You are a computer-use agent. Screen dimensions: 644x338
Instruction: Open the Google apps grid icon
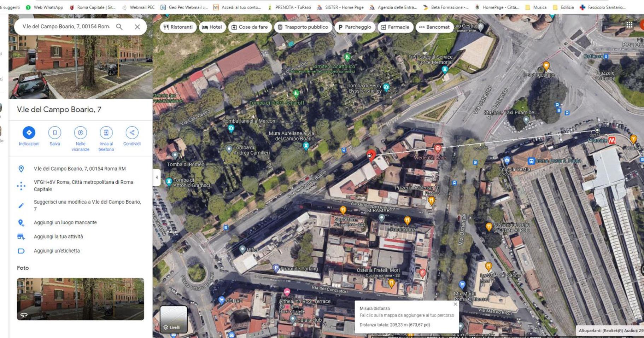[x=630, y=24]
